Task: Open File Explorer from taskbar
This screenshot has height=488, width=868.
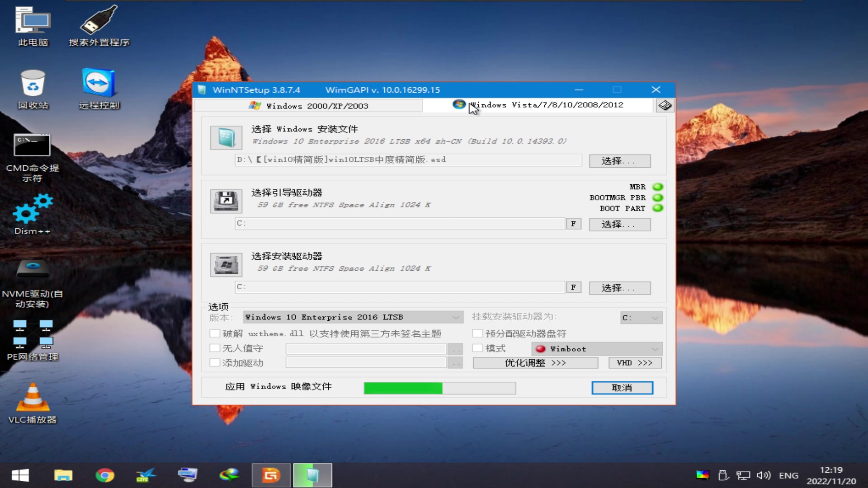Action: 63,475
